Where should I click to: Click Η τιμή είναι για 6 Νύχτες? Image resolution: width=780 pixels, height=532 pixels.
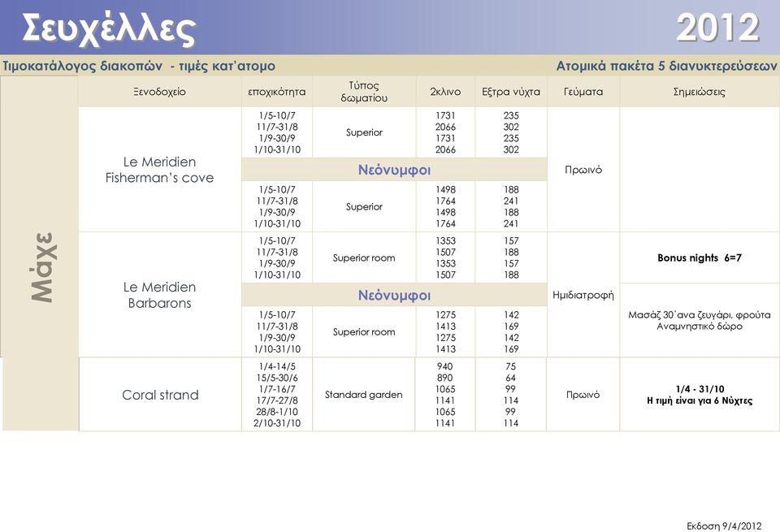(700, 400)
